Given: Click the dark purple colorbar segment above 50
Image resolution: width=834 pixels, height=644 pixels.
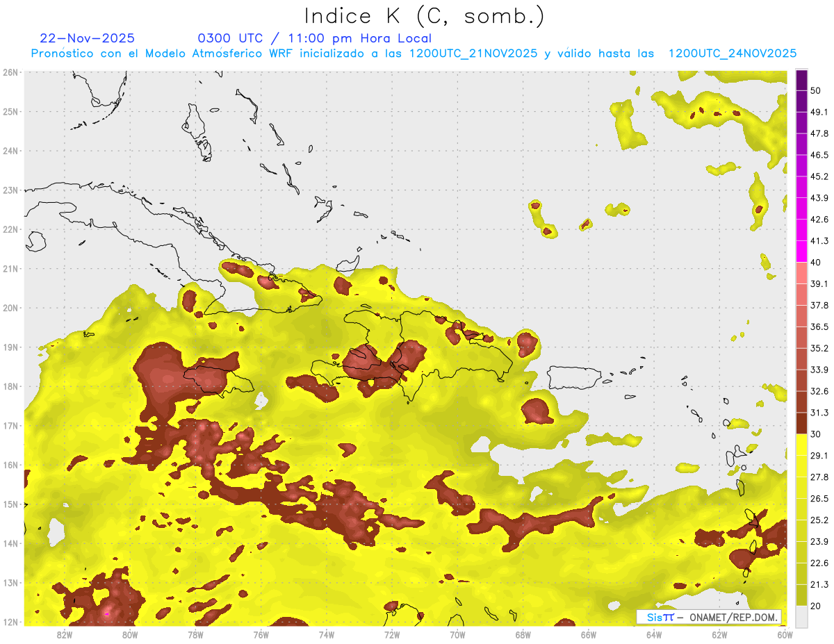Looking at the screenshot, I should pyautogui.click(x=801, y=80).
